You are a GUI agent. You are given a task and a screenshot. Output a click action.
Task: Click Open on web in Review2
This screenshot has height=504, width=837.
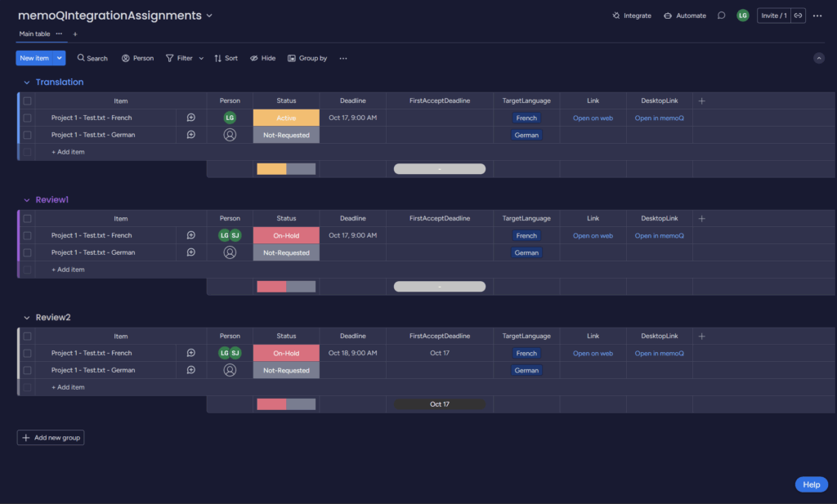click(x=593, y=354)
